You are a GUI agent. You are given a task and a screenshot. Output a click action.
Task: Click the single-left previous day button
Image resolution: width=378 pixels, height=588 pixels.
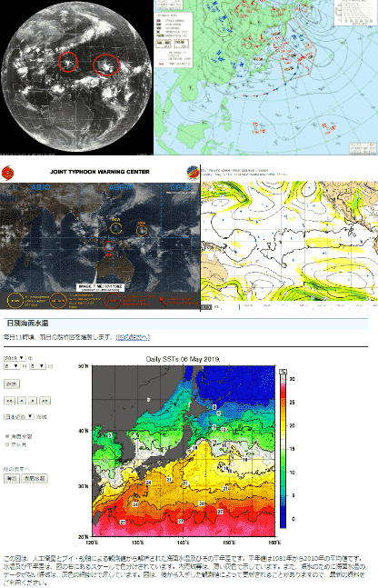[22, 401]
